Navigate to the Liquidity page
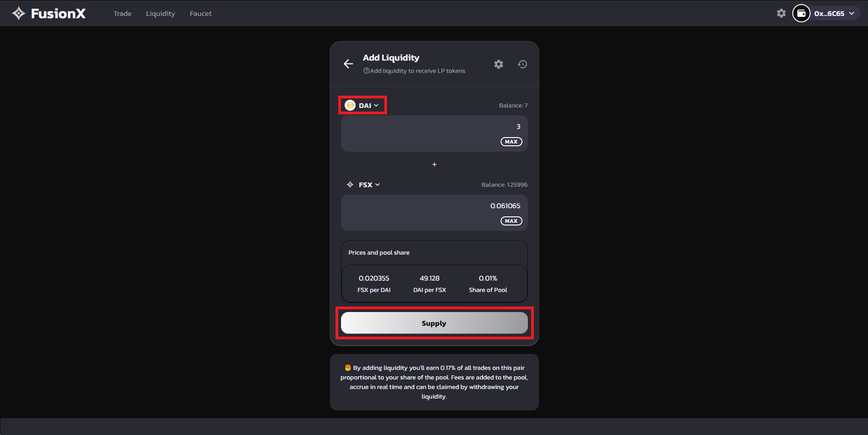The width and height of the screenshot is (868, 435). tap(160, 14)
